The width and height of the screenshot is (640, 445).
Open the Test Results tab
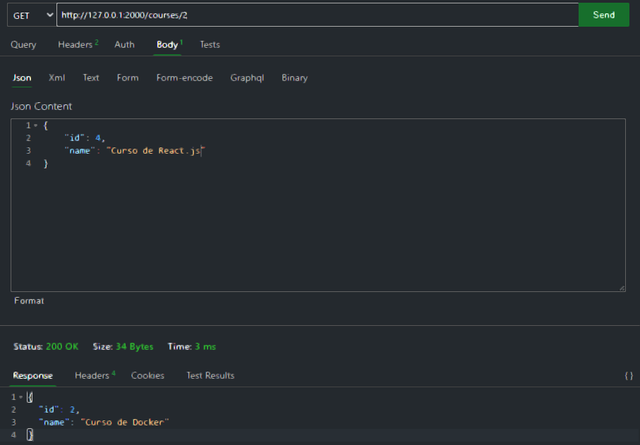210,376
